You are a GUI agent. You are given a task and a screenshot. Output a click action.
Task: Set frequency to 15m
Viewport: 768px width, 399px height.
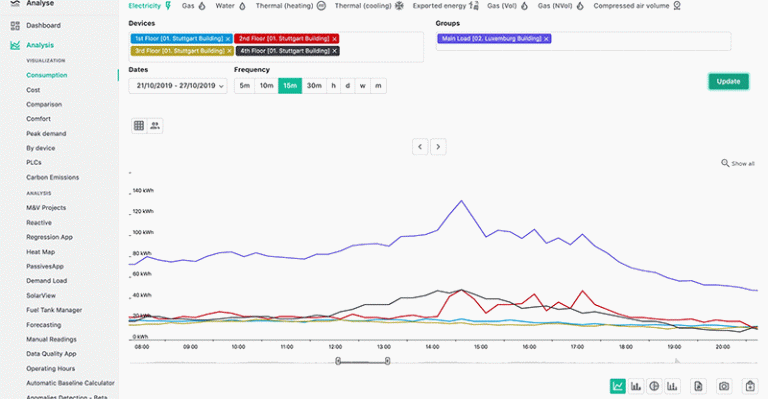290,86
